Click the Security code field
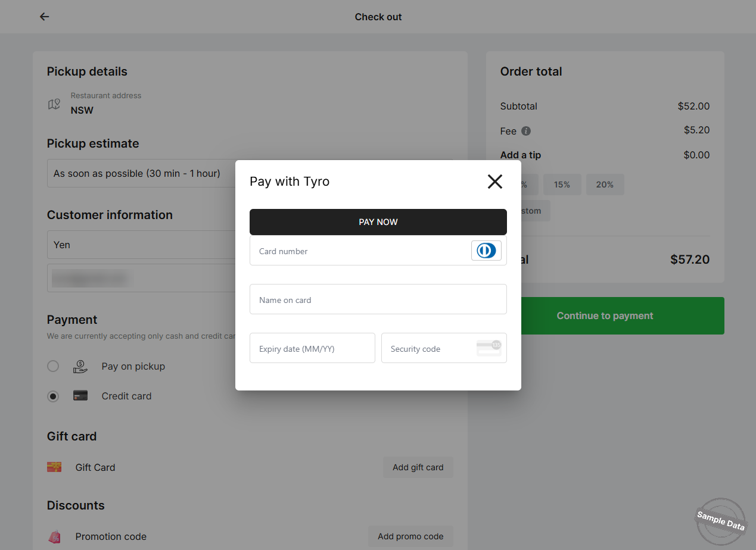This screenshot has width=756, height=550. [444, 348]
